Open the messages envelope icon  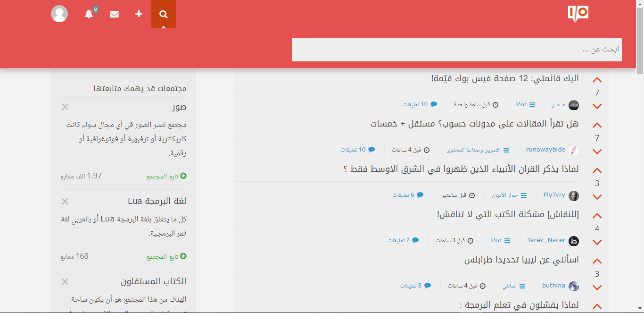tap(114, 14)
